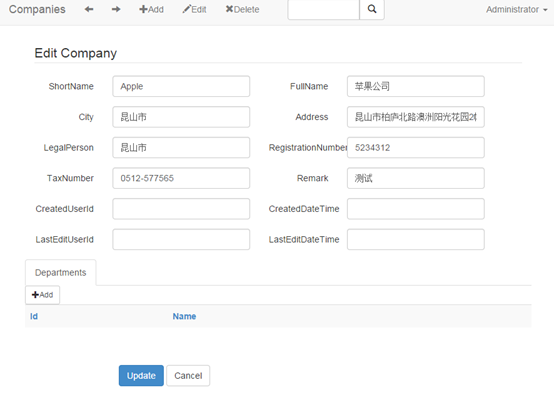Viewport: 554px width, 395px height.
Task: Click the RegistrationNumber field with 5234312
Action: (416, 148)
